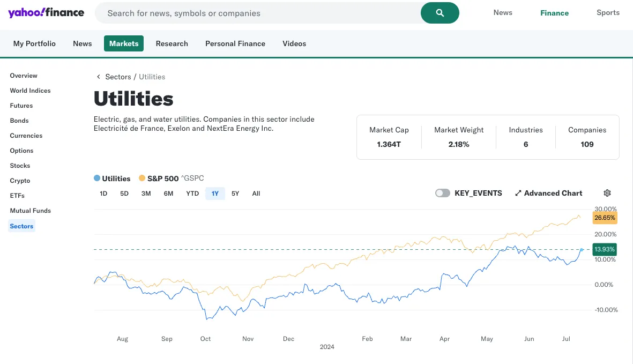Select the 1Y chart range
Screen dimensions: 633x364
[x=215, y=194]
